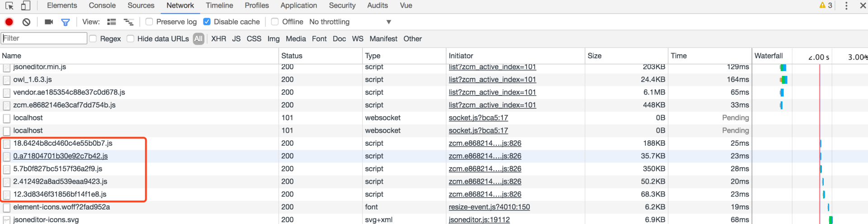Toggle the filter funnel icon

point(66,22)
